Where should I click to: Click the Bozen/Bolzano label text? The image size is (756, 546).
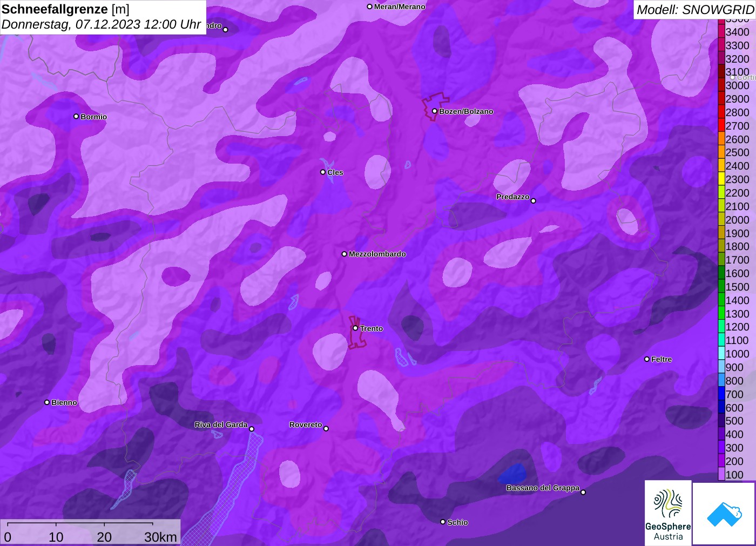click(466, 111)
